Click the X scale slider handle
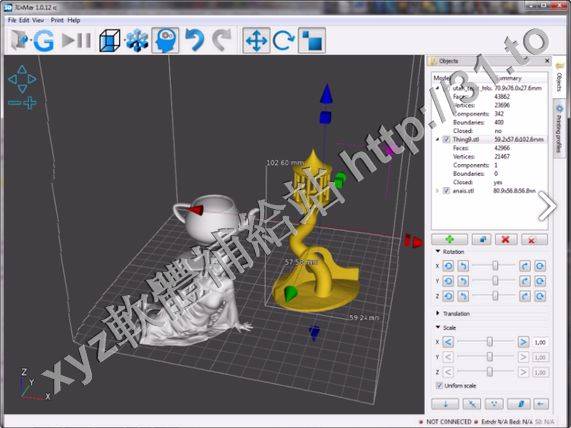Image resolution: width=571 pixels, height=428 pixels. pos(490,342)
